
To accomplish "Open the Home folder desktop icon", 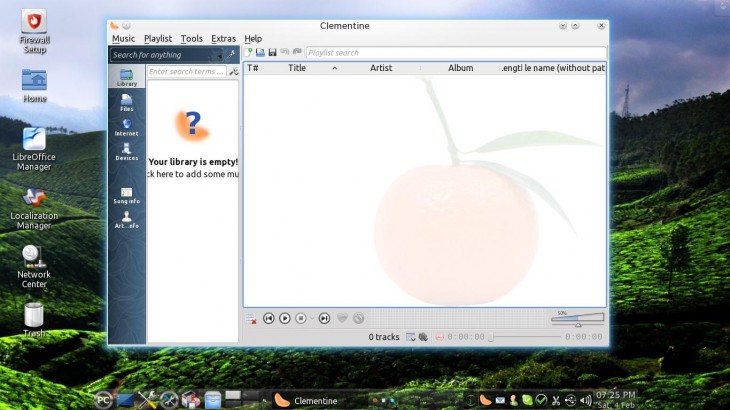I will click(34, 86).
